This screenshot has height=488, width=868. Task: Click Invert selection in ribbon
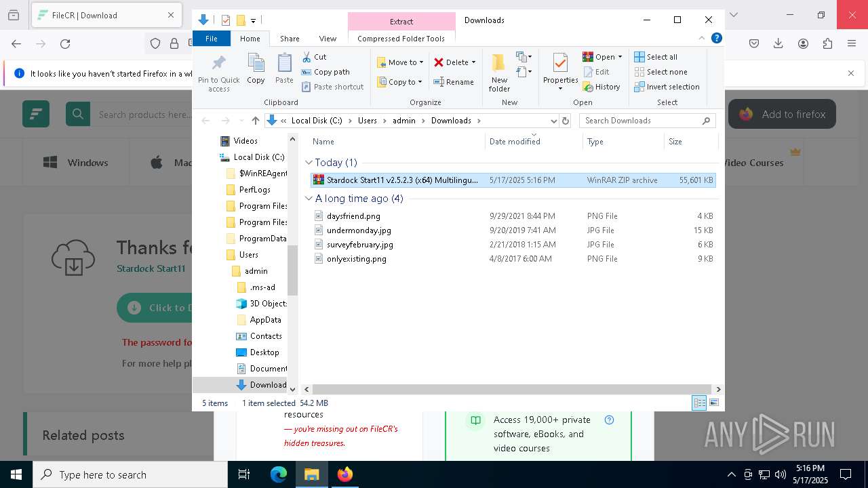point(667,87)
